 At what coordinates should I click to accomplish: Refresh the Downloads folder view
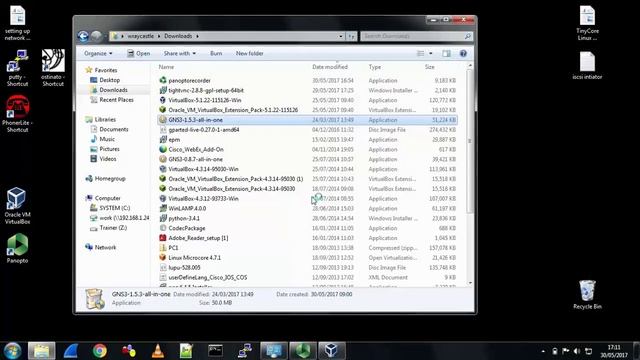[351, 36]
